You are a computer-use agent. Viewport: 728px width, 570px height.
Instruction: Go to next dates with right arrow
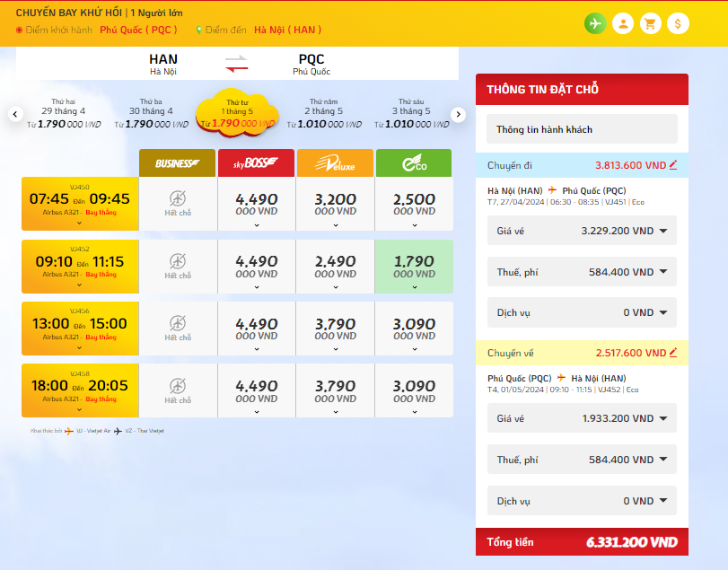(458, 114)
